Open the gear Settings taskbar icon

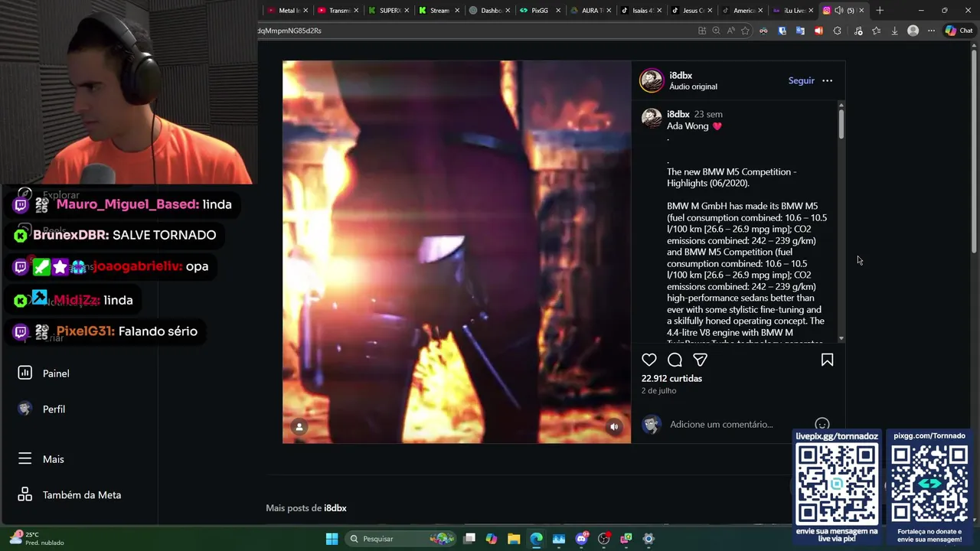[648, 539]
